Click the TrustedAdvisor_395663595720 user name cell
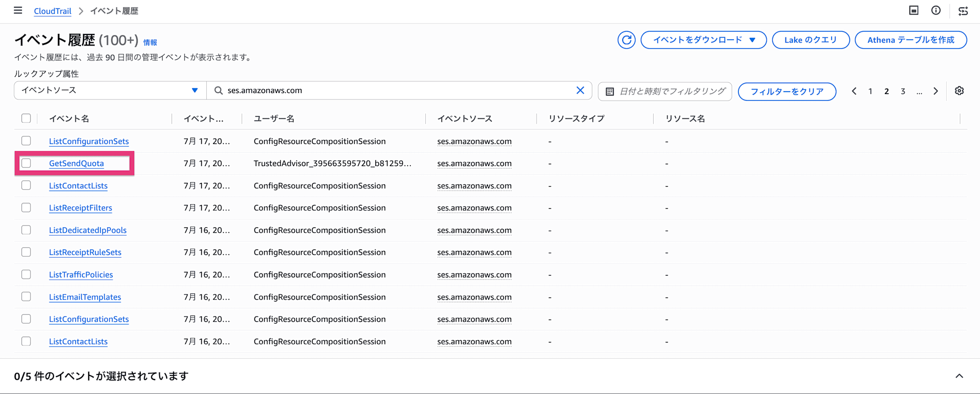The height and width of the screenshot is (394, 980). click(x=332, y=163)
